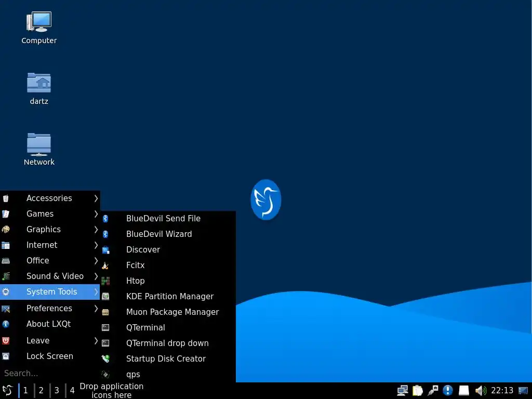Switch to desktop 4 in pager

[72, 391]
